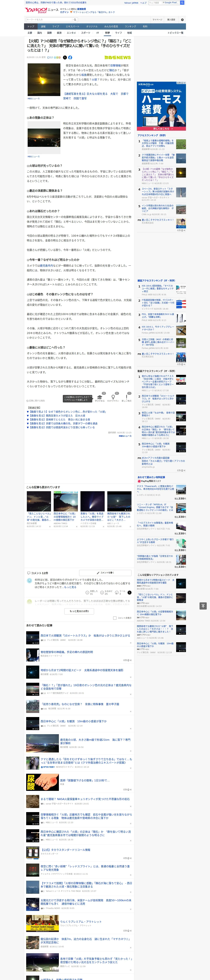Toggle コメント非表示 checkbox
The width and height of the screenshot is (210, 980).
click(115, 618)
